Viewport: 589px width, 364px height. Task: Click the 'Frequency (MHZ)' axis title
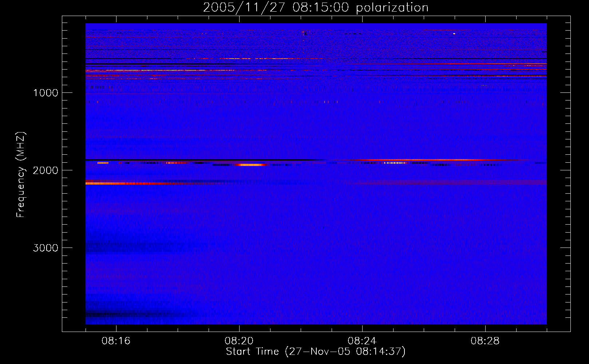tap(21, 175)
